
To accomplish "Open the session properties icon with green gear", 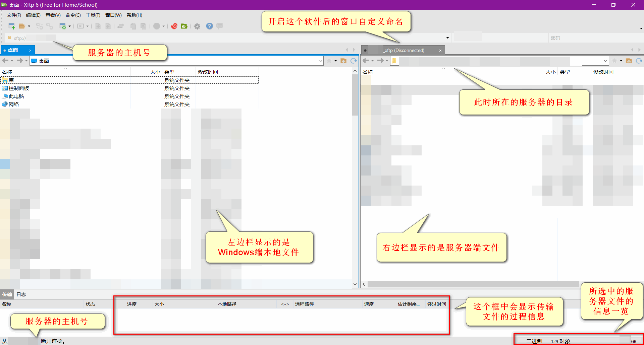I will pos(63,26).
